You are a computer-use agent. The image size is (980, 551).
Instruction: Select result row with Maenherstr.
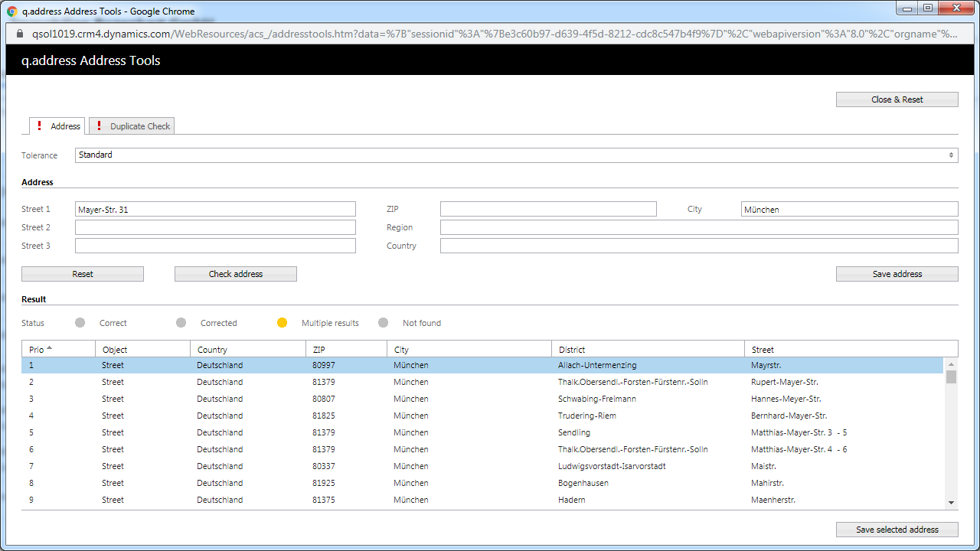482,500
